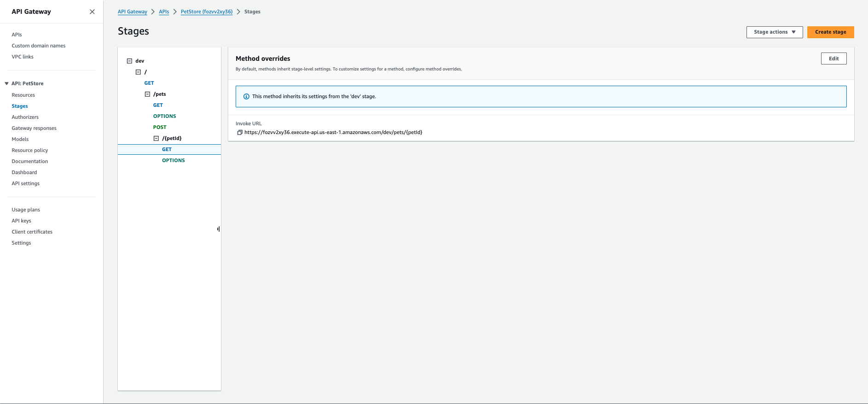
Task: Go to Authorizers in the sidebar
Action: coord(25,117)
